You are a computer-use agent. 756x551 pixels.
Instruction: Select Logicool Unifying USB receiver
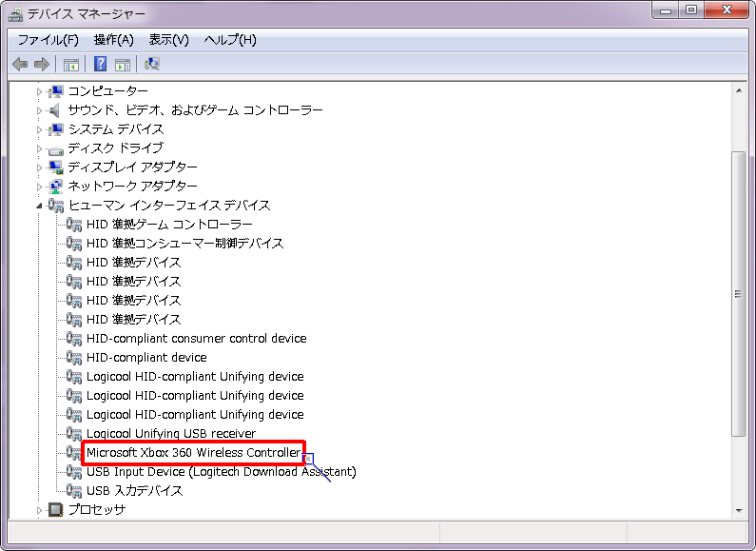click(x=171, y=433)
